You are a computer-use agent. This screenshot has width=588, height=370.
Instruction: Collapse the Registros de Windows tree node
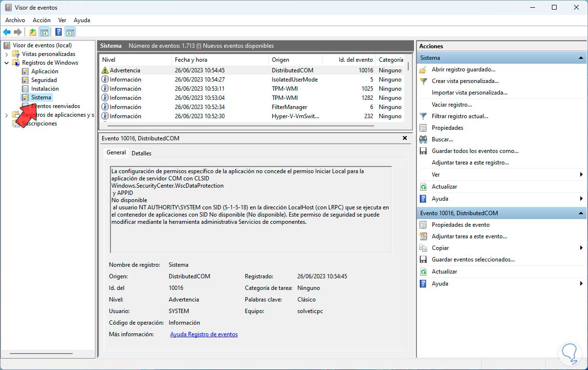coord(7,63)
